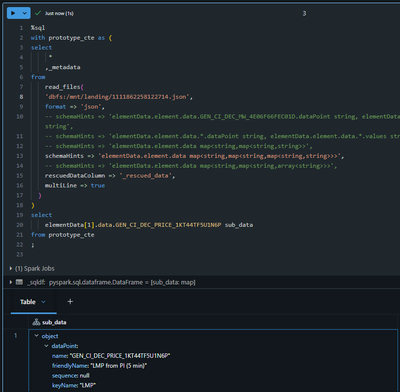Screen dimensions: 400x392
Task: Click the 'Just now (1s)' run status
Action: click(x=59, y=13)
